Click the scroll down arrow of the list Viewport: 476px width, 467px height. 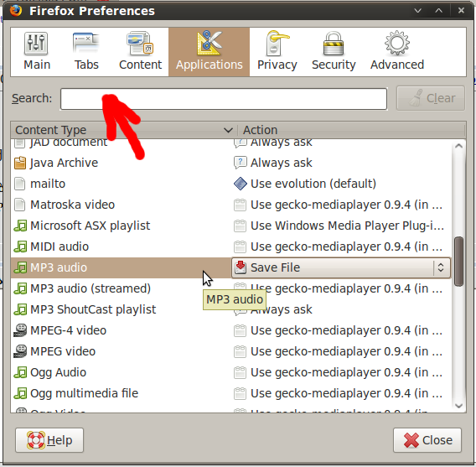[x=458, y=406]
